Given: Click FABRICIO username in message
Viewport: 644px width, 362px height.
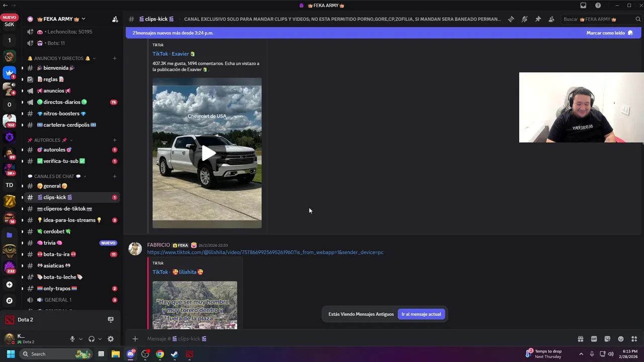Looking at the screenshot, I should click(158, 245).
